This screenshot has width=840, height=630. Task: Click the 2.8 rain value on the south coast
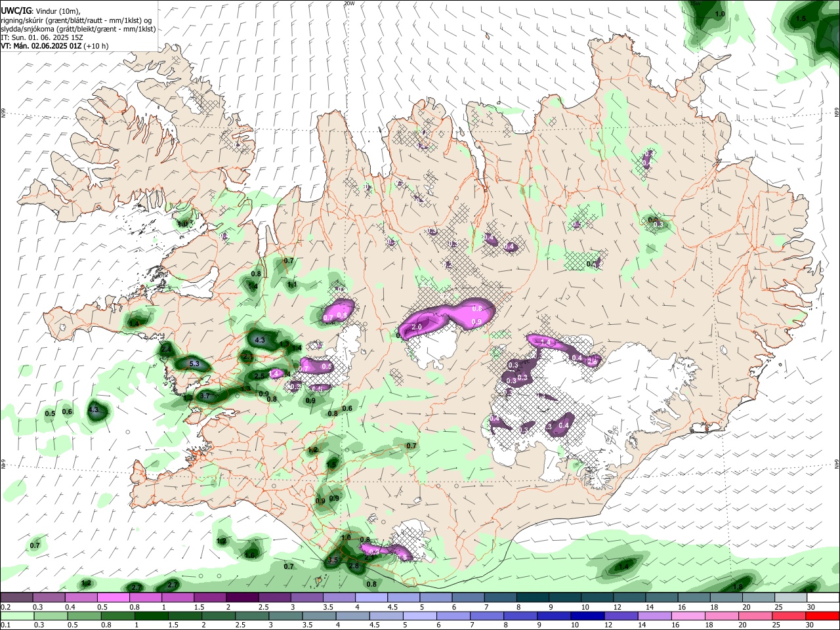354,566
